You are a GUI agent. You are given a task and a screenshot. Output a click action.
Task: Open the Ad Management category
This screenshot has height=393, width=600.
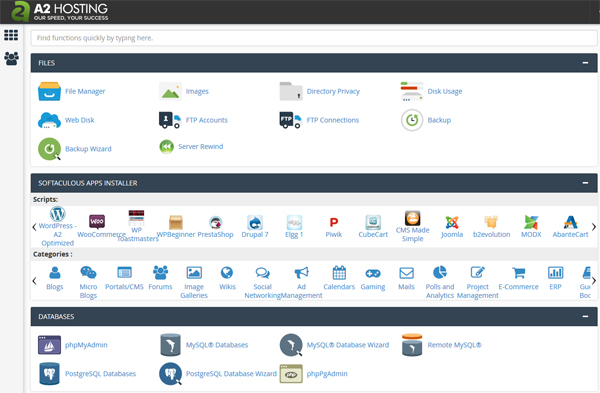302,282
